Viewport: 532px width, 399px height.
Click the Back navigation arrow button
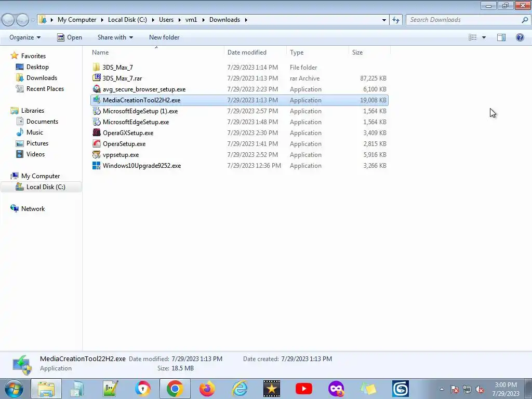click(8, 20)
